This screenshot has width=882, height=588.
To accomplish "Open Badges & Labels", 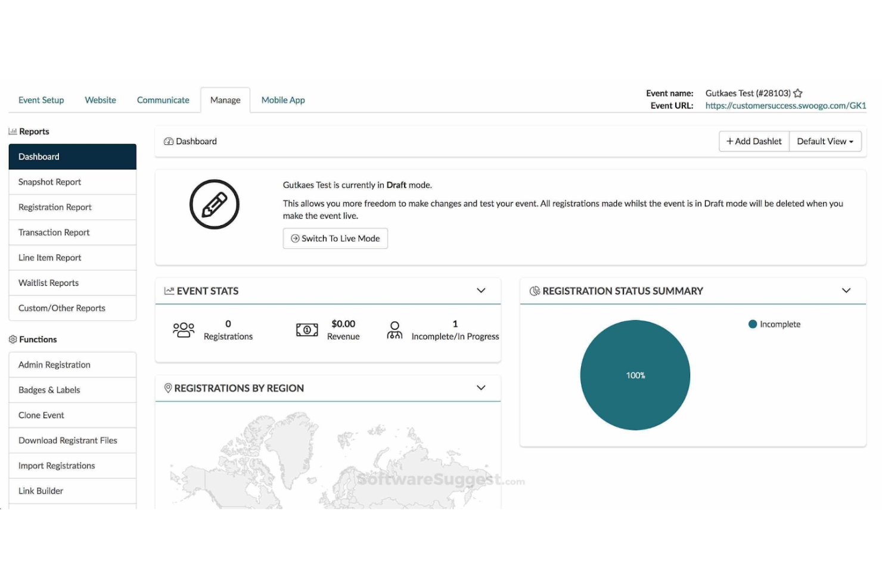I will point(73,390).
